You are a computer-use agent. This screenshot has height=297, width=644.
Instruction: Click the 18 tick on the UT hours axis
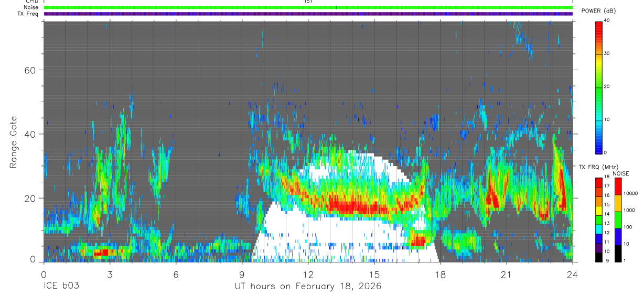coord(440,274)
